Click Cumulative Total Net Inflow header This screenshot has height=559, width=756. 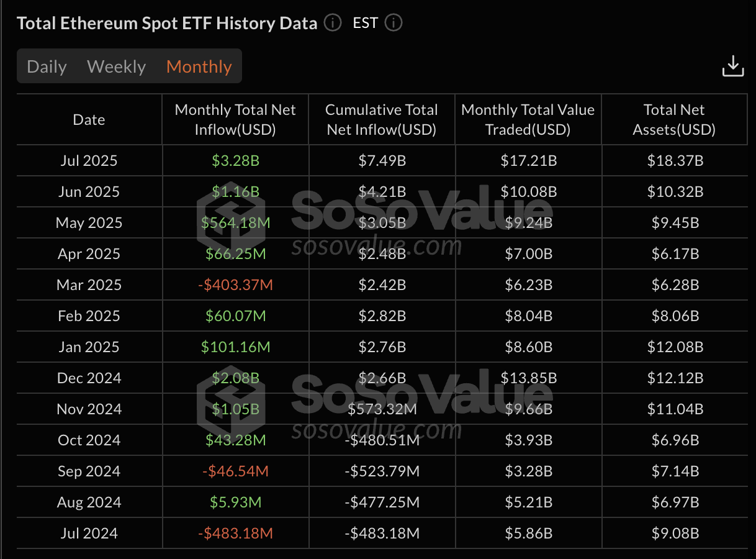(x=382, y=120)
